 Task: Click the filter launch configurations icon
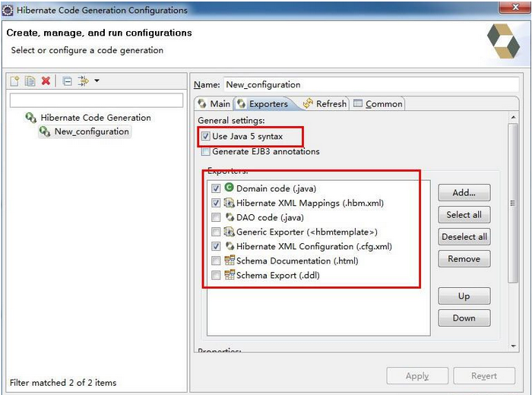click(x=83, y=81)
